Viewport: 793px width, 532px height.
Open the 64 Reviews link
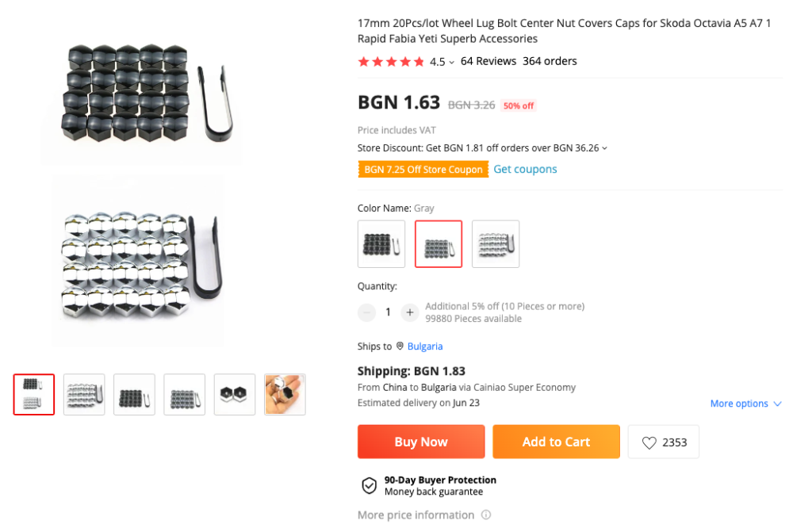[488, 61]
